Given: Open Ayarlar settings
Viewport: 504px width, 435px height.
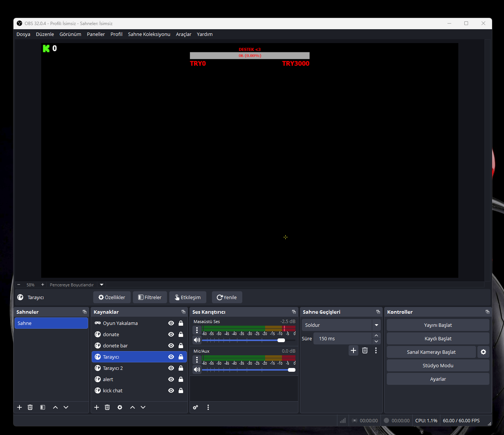Looking at the screenshot, I should coord(438,379).
